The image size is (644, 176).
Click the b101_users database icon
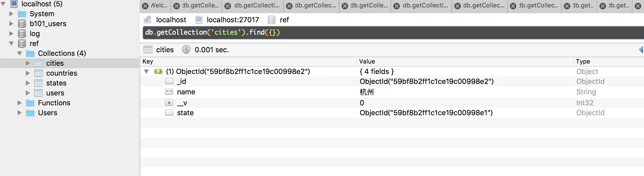(22, 24)
